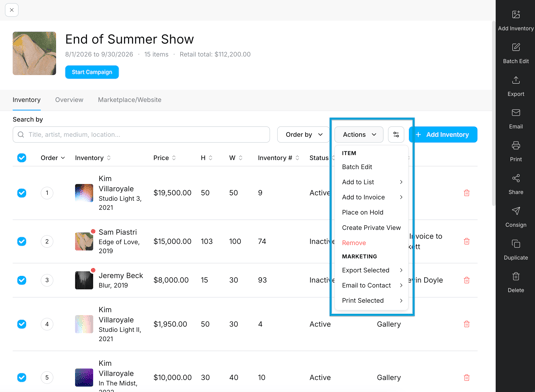Uncheck the Jeremy Beck Blur row checkbox

click(21, 280)
